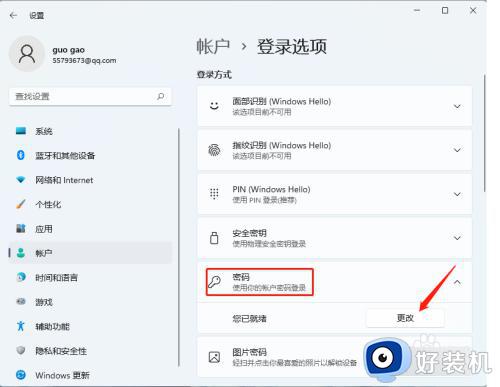Click the search magnifier icon
Image resolution: width=500 pixels, height=387 pixels.
[161, 96]
